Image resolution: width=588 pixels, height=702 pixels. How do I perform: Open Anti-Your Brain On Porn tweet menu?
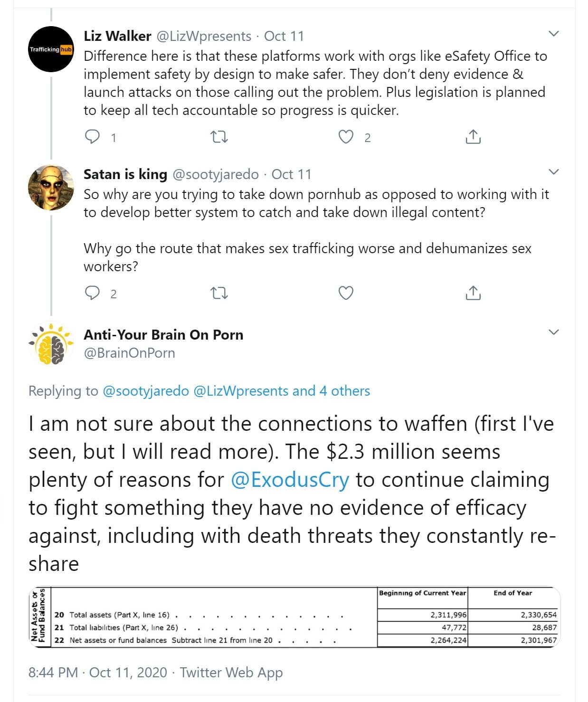coord(553,332)
